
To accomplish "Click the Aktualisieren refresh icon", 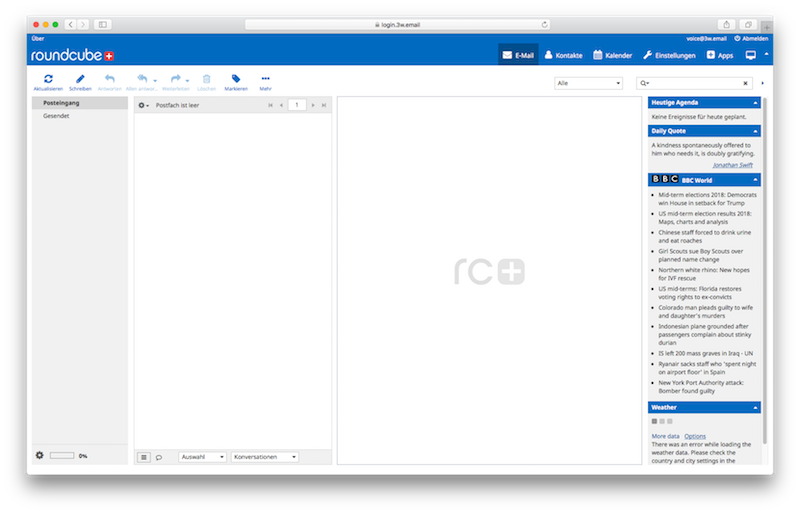I will tap(48, 78).
